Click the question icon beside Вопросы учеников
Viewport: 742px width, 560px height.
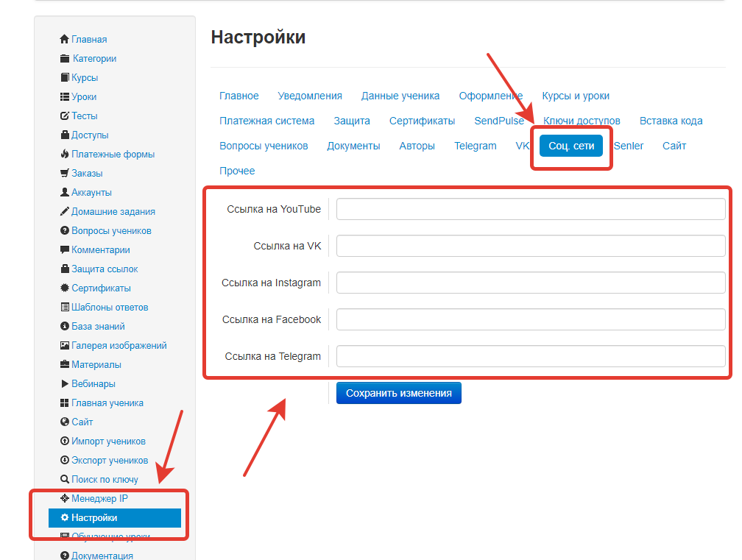pyautogui.click(x=65, y=231)
